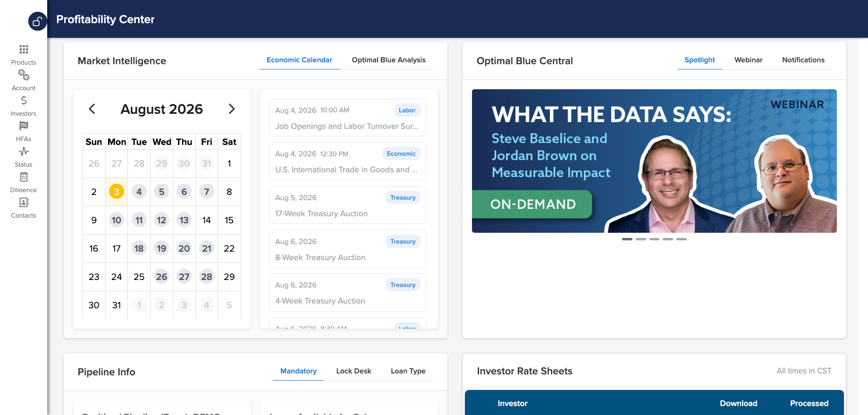Open 4-Week Treasury Auction event

click(x=348, y=292)
